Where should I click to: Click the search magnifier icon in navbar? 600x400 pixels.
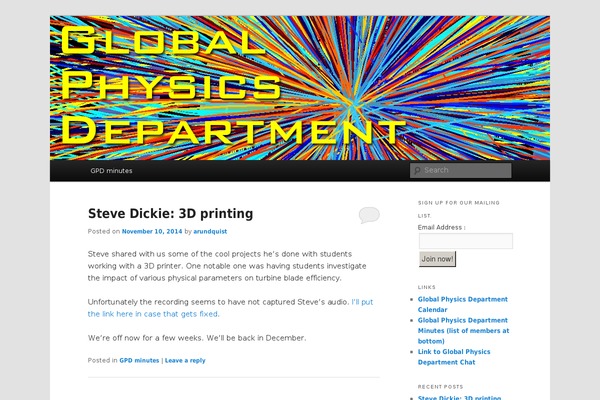click(x=417, y=171)
